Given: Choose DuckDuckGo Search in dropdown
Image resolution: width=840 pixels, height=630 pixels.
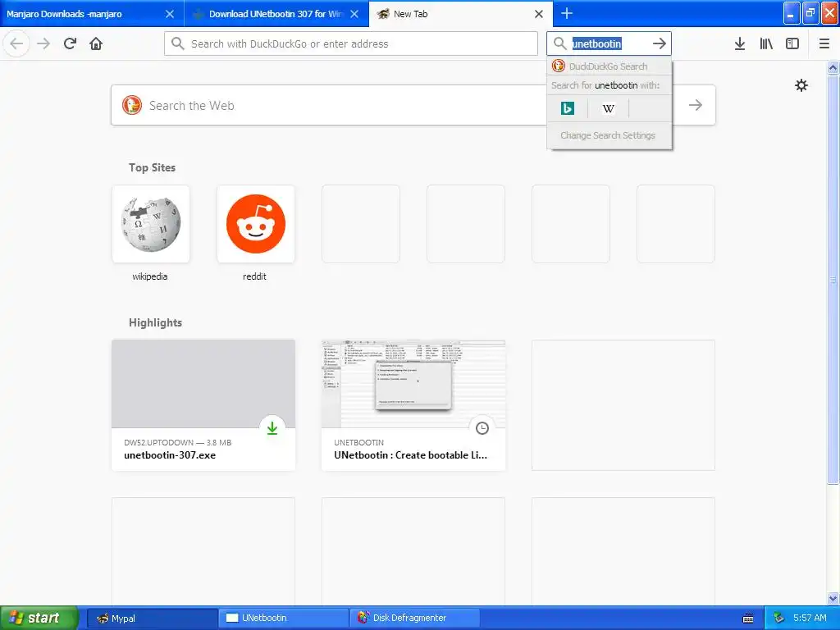Looking at the screenshot, I should click(x=609, y=66).
